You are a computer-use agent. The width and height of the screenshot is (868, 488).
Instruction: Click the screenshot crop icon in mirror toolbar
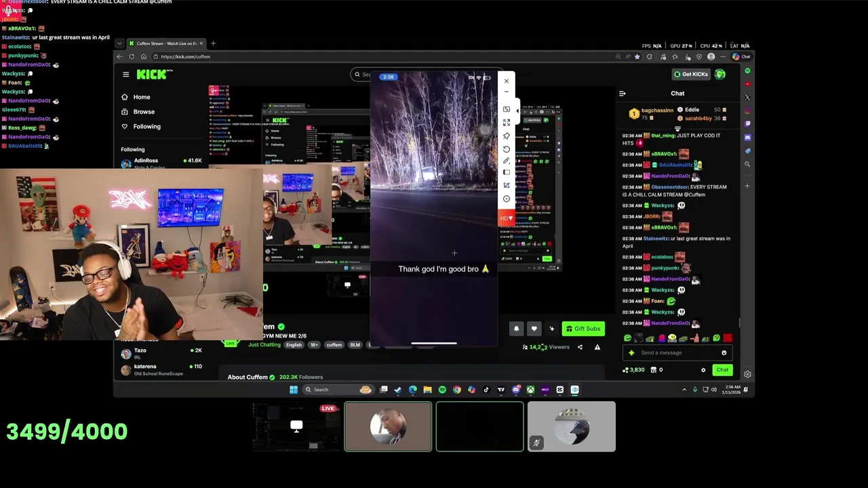(x=506, y=186)
